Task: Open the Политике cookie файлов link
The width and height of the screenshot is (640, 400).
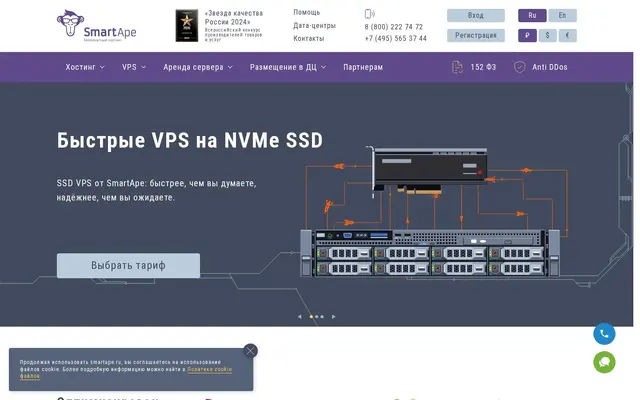Action: (x=209, y=369)
